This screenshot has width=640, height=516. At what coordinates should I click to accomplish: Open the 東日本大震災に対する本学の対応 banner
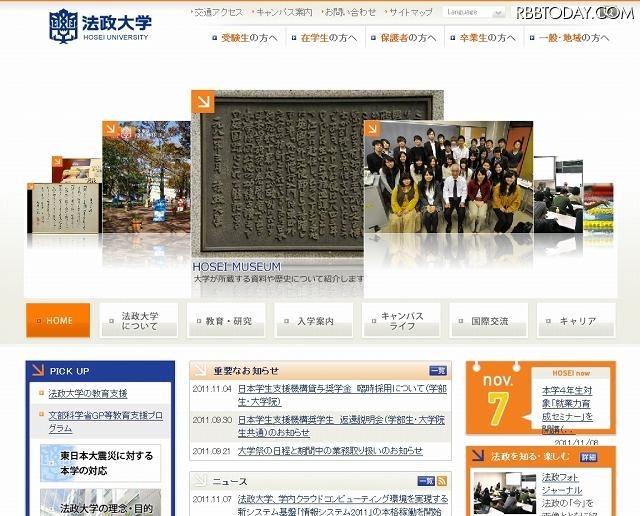click(x=100, y=463)
